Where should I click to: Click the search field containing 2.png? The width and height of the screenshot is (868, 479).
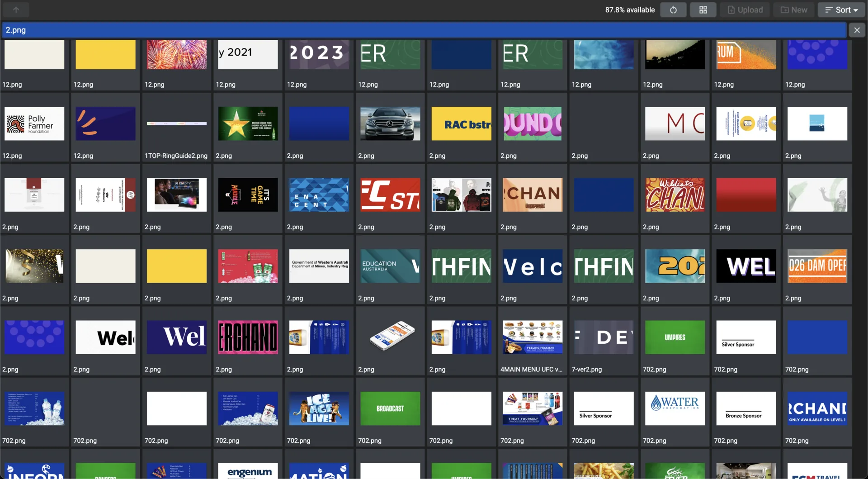tap(424, 30)
